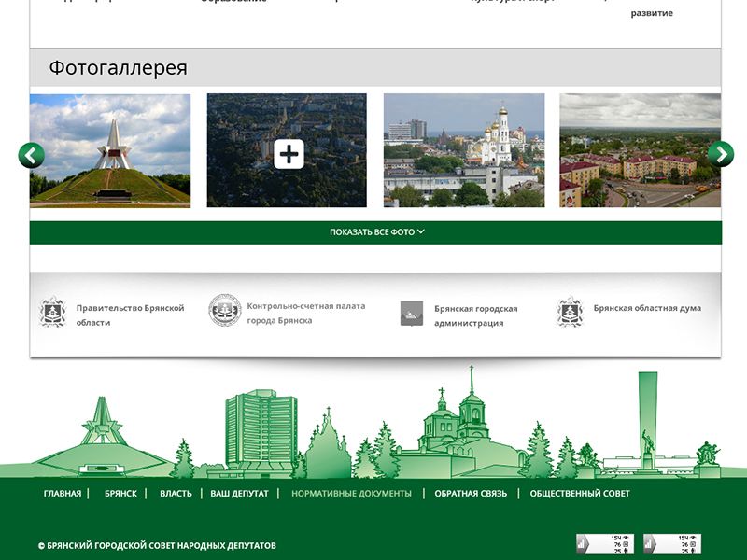Click the Контрольно-счетная палата round seal emblem
Image resolution: width=747 pixels, height=560 pixels.
coord(225,310)
